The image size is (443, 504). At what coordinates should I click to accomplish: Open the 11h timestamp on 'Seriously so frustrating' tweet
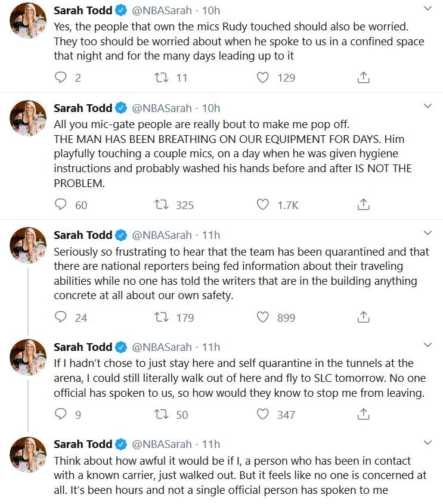[211, 235]
